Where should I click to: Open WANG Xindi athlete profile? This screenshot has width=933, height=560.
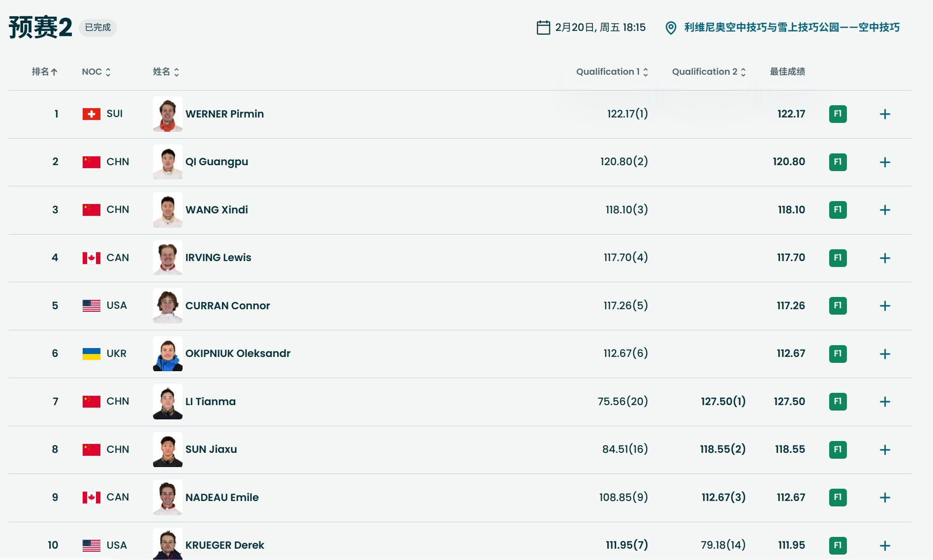(x=217, y=210)
